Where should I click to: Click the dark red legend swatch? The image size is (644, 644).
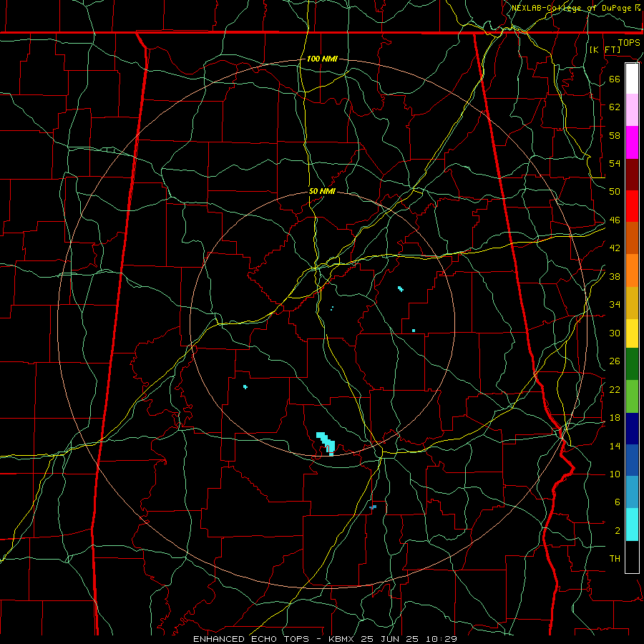632,175
